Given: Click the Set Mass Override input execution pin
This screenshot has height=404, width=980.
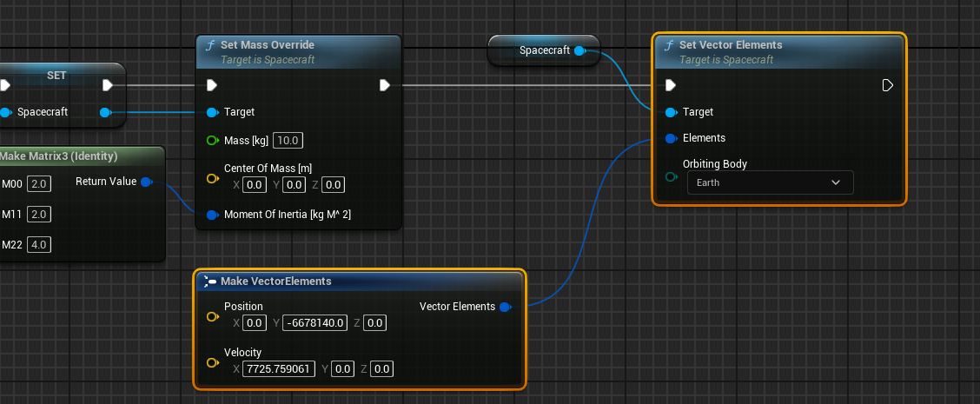Looking at the screenshot, I should tap(212, 85).
